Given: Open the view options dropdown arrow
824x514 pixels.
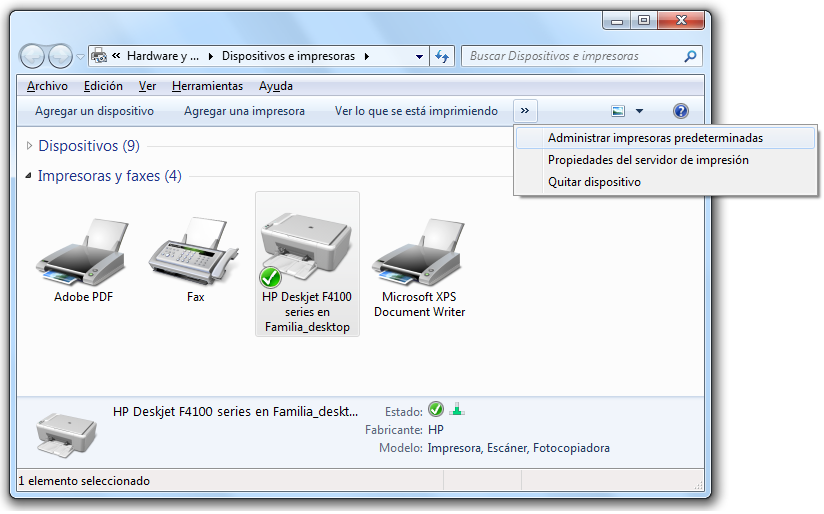Looking at the screenshot, I should [640, 111].
